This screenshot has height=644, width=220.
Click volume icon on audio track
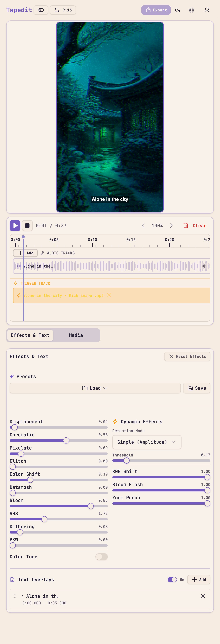pos(204,266)
